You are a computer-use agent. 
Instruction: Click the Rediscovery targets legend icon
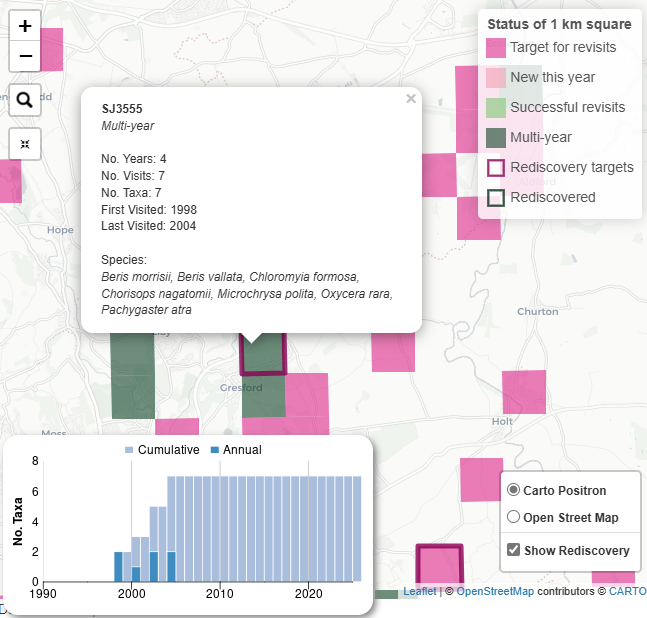click(496, 168)
